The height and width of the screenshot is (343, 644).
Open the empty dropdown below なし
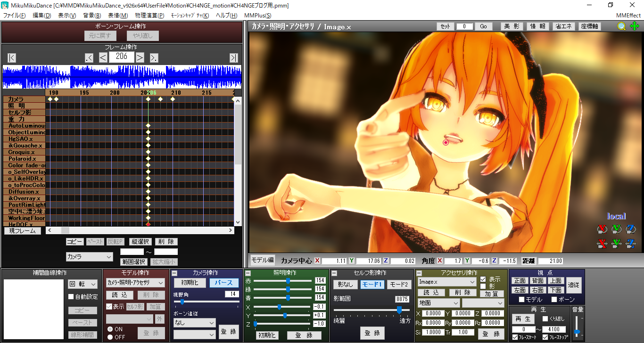click(x=194, y=334)
